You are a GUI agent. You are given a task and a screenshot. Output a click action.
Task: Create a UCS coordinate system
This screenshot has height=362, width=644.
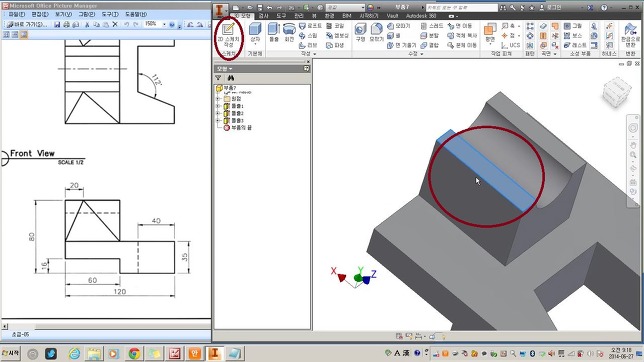coord(511,45)
